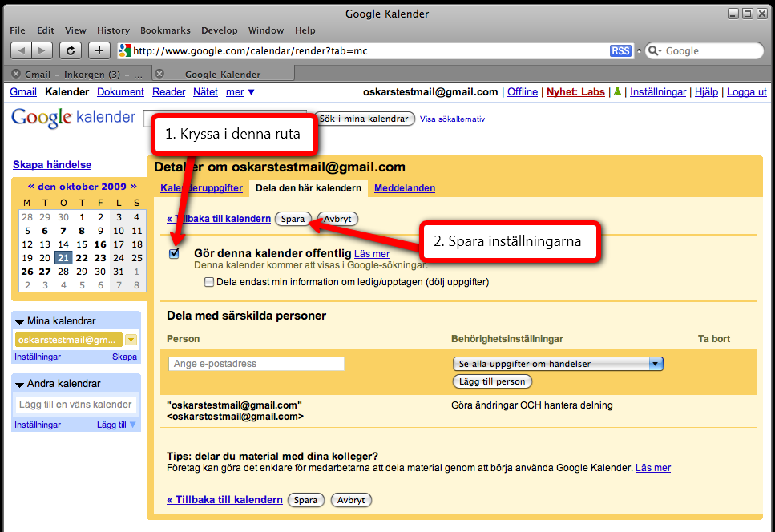Open the Help menu
Viewport: 775px width, 532px height.
click(x=305, y=30)
